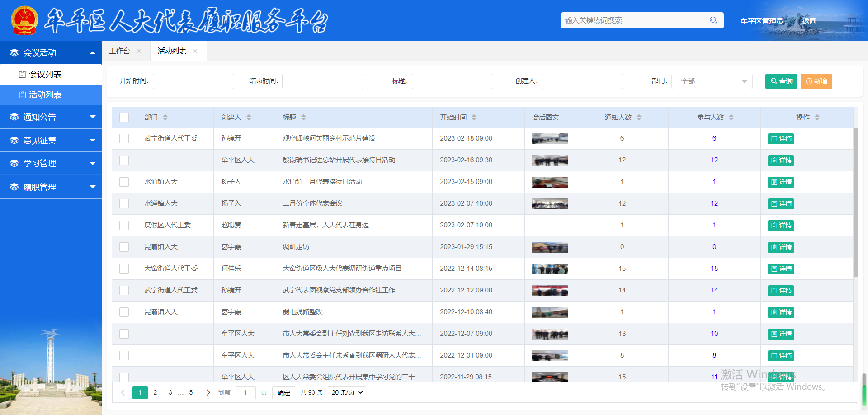
Task: Switch to the 工作台 tab
Action: click(120, 51)
